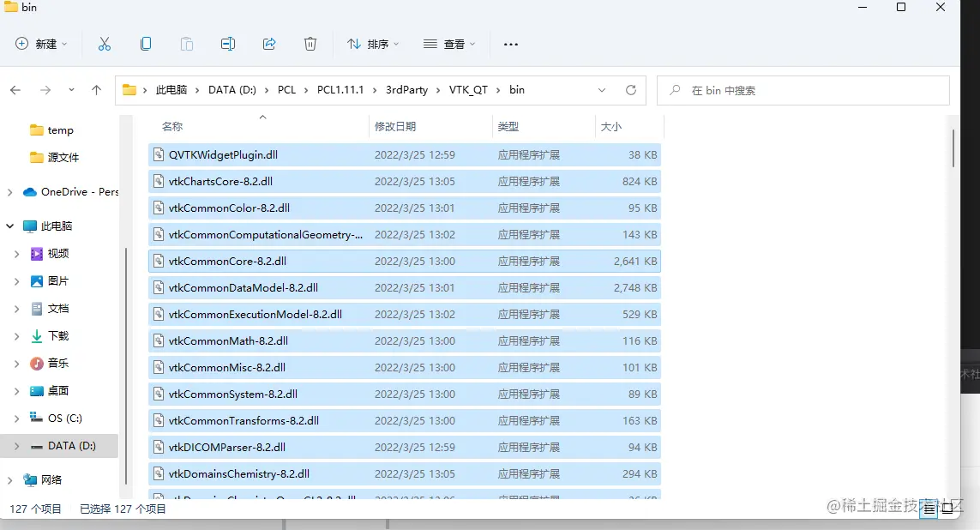980x530 pixels.
Task: Click the Share icon in toolbar
Action: click(x=269, y=44)
